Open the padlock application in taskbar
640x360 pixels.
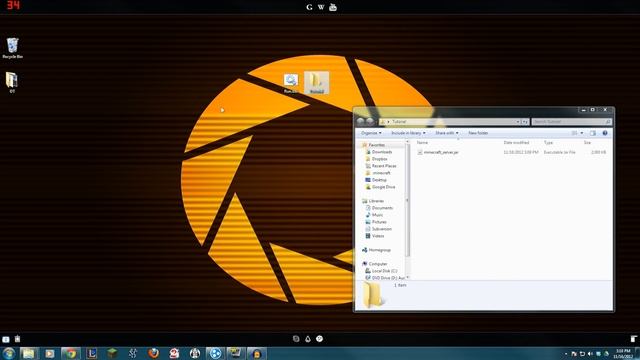[x=257, y=353]
